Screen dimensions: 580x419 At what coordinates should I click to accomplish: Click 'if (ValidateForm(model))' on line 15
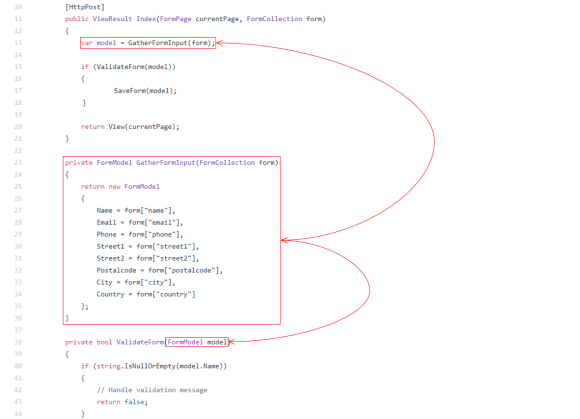pyautogui.click(x=128, y=67)
